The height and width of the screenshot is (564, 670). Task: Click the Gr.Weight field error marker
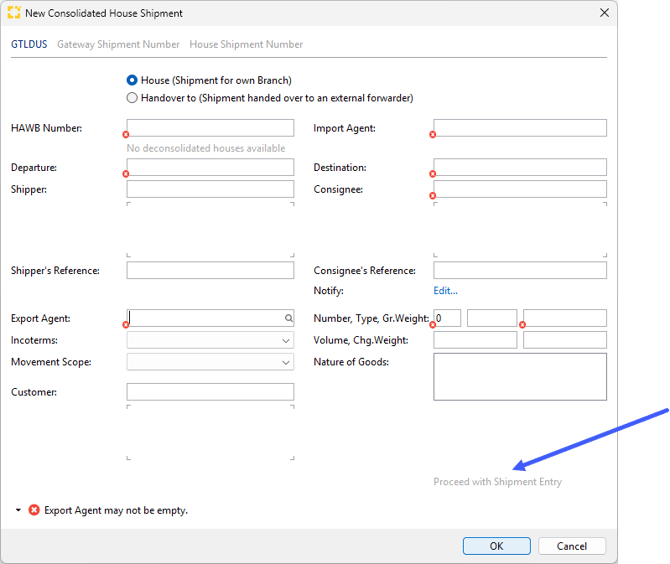tap(522, 325)
